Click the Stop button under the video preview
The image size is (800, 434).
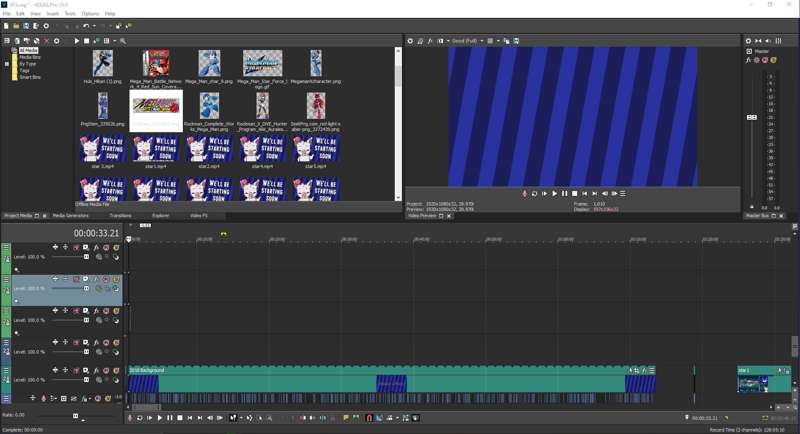pos(574,194)
